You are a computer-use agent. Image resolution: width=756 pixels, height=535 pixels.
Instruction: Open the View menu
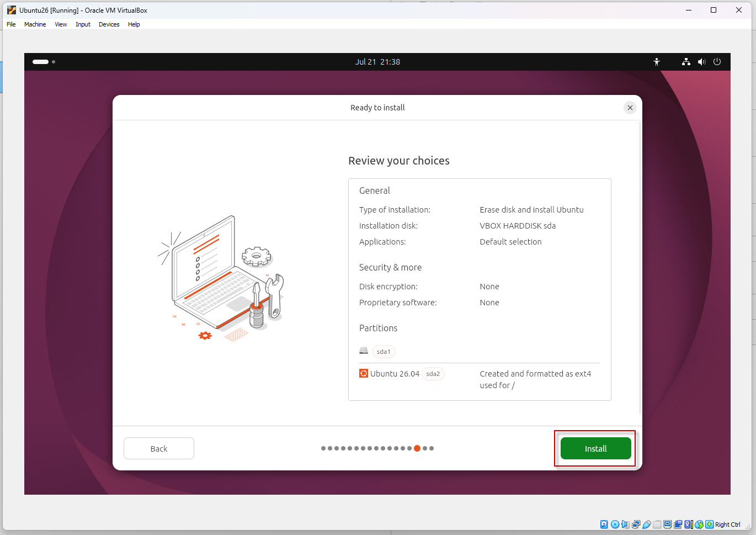pyautogui.click(x=61, y=24)
